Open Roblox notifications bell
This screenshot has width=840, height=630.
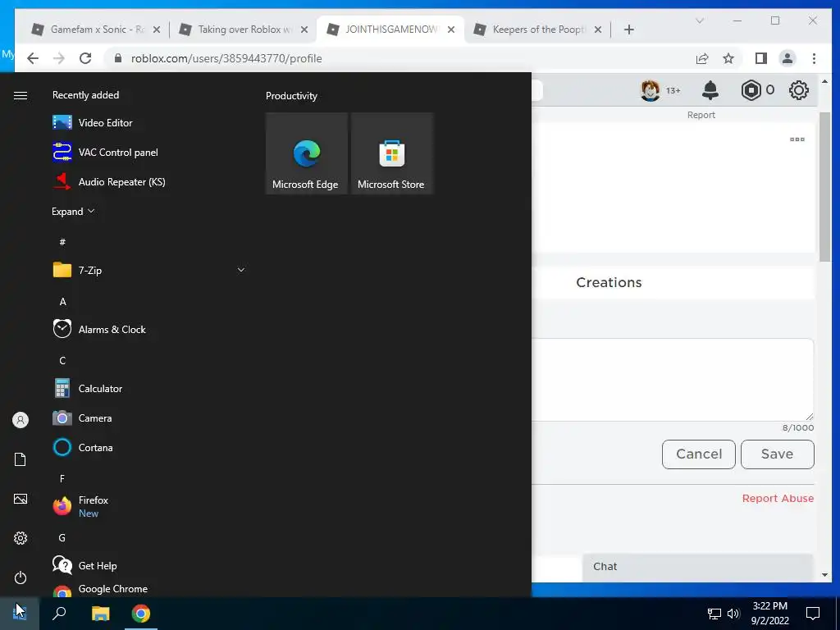coord(710,90)
